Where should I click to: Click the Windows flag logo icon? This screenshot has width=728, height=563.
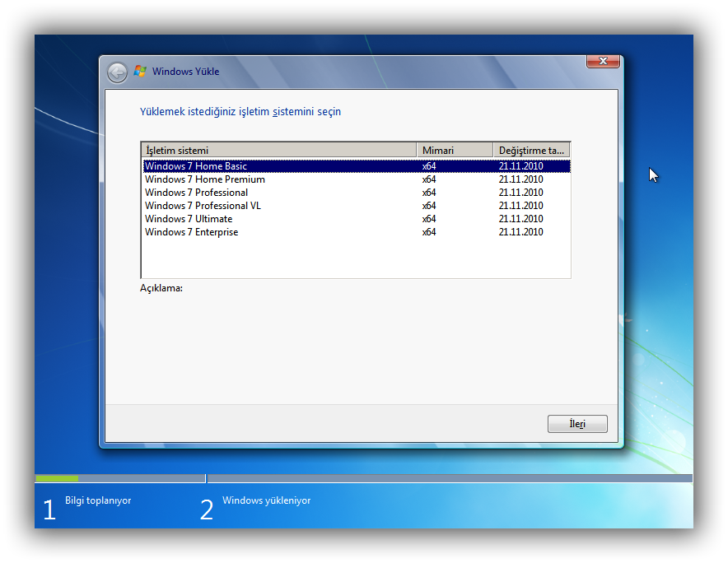(140, 72)
